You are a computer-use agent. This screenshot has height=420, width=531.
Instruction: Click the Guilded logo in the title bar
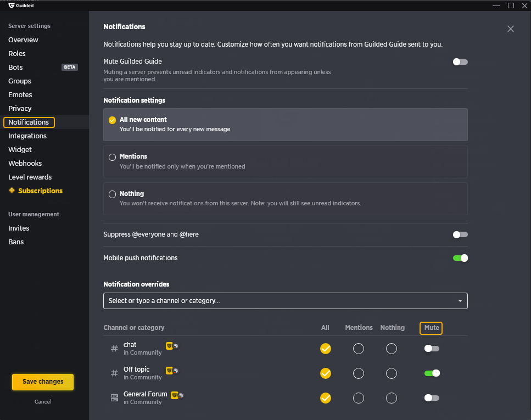click(12, 5)
